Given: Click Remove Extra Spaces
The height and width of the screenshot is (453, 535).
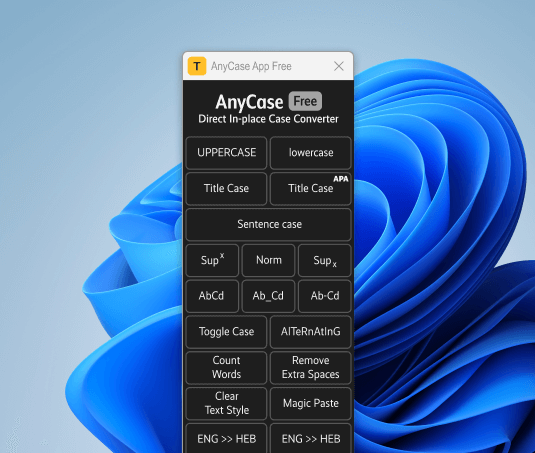Looking at the screenshot, I should [x=310, y=368].
